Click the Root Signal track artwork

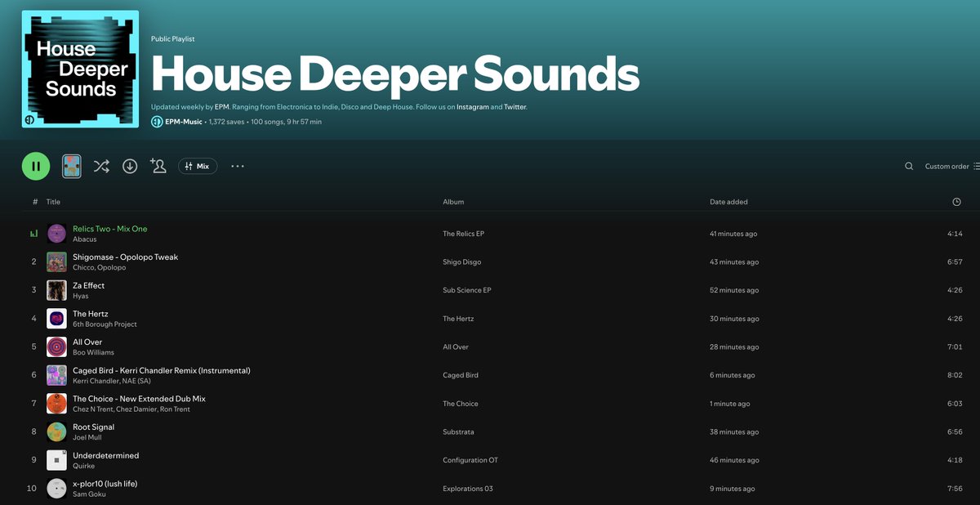56,431
